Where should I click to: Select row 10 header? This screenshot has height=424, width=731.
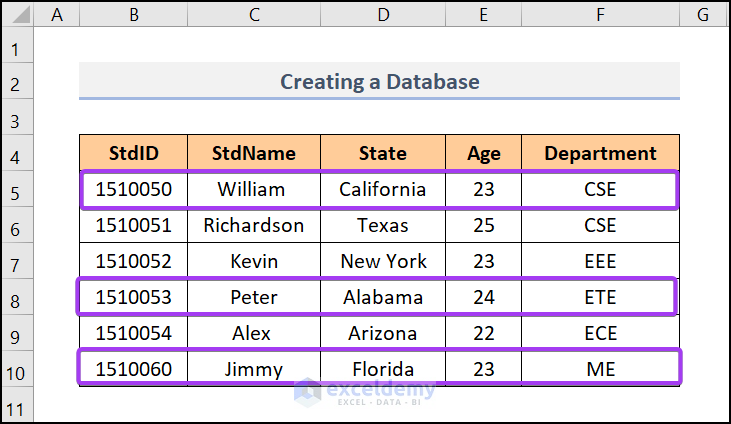tap(17, 369)
